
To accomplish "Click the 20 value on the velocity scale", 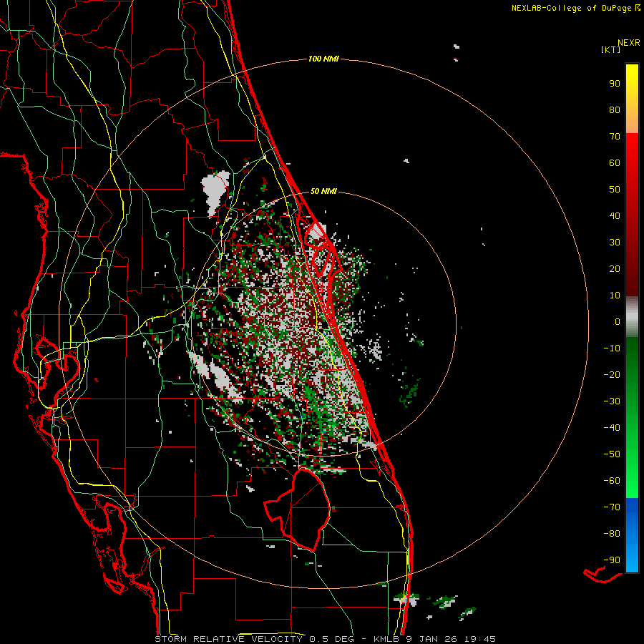I will tap(615, 269).
